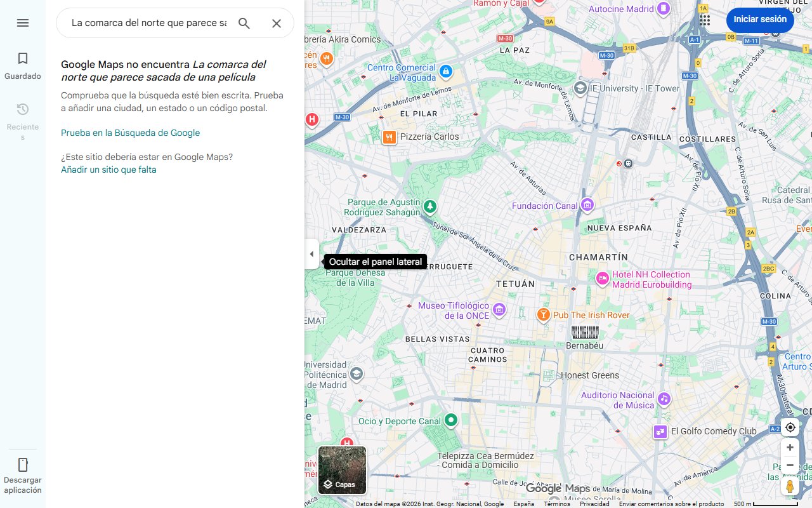Screen dimensions: 812x508
Task: Click Iniciar sesión button
Action: [759, 20]
